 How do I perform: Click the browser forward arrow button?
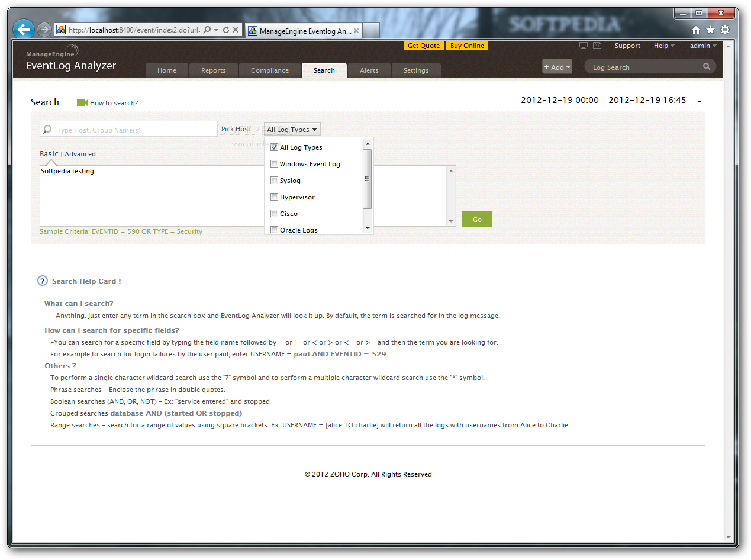(44, 30)
